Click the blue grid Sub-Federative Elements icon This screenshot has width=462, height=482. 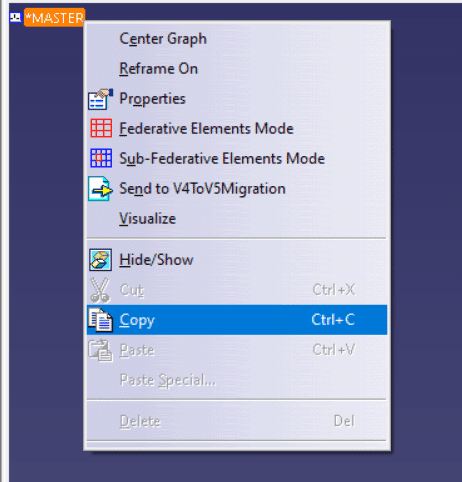(x=101, y=158)
